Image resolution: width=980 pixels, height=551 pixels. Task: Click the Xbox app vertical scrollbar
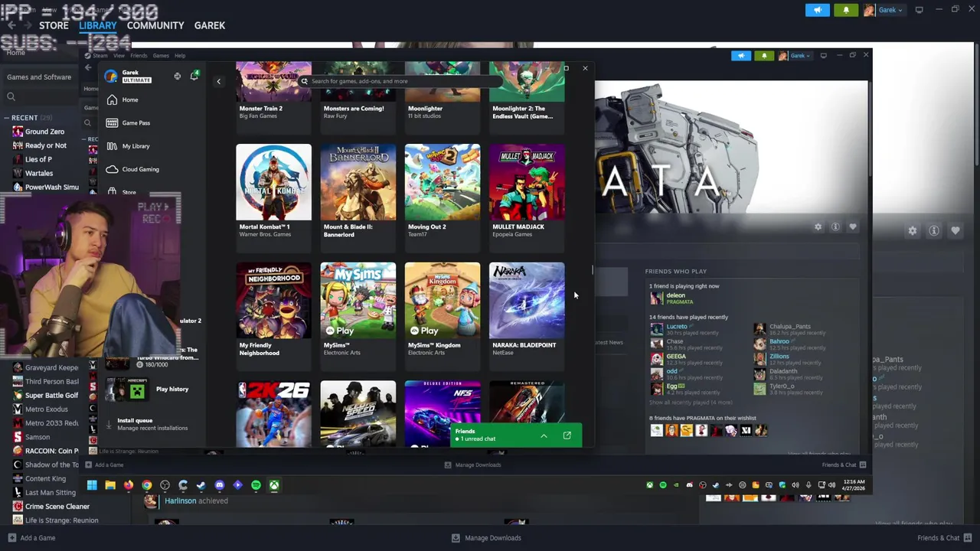592,270
